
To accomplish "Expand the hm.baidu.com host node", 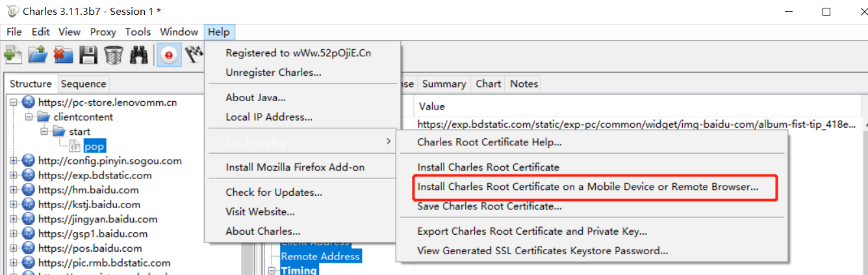I will (x=14, y=190).
